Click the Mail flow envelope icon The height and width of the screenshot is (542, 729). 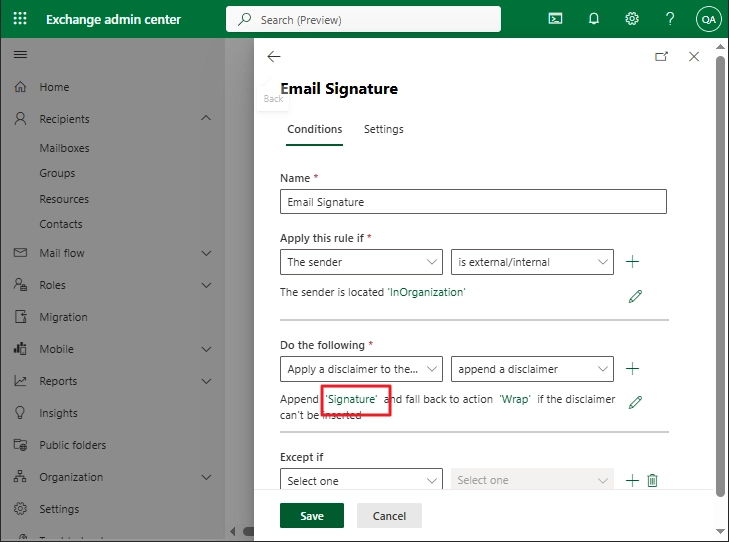(x=20, y=252)
